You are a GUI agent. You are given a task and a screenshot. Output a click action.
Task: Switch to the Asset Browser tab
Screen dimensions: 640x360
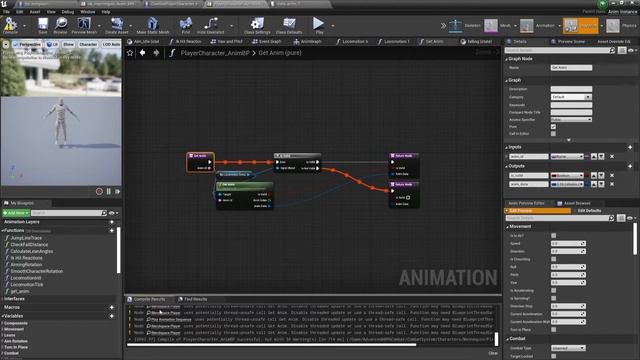[x=574, y=203]
